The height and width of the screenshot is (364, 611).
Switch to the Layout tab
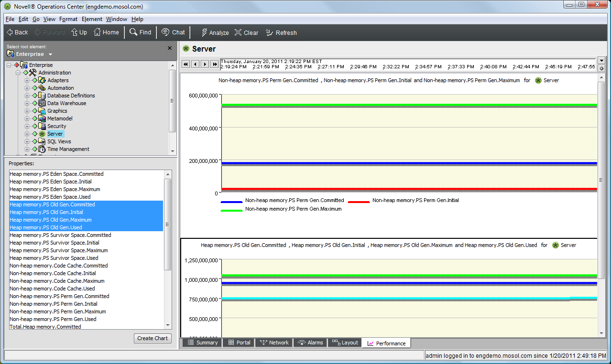(x=345, y=343)
